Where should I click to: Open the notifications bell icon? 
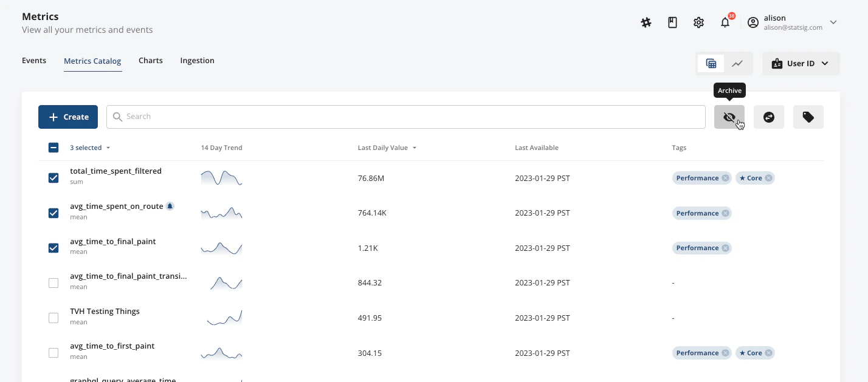(725, 22)
